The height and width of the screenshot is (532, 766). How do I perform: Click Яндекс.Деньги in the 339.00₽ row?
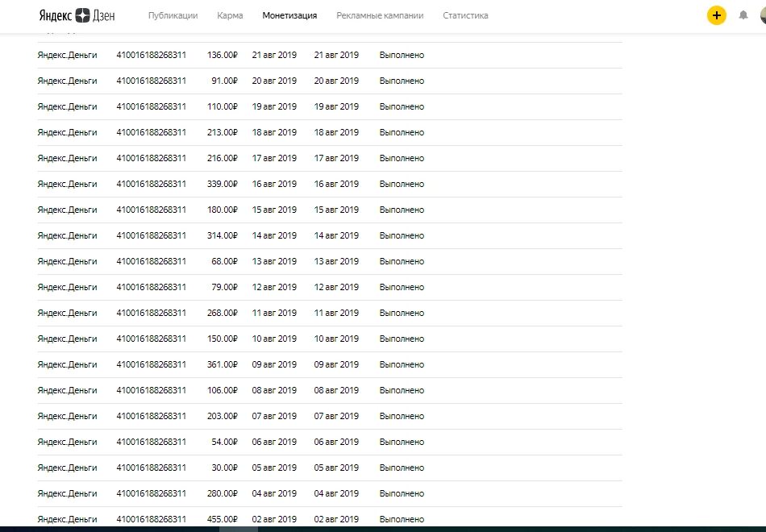(68, 184)
